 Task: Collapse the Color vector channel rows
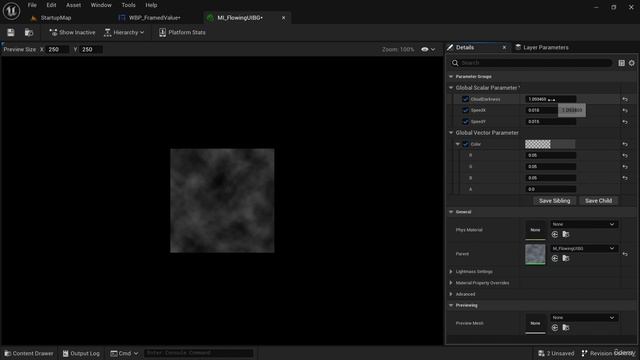(x=458, y=144)
